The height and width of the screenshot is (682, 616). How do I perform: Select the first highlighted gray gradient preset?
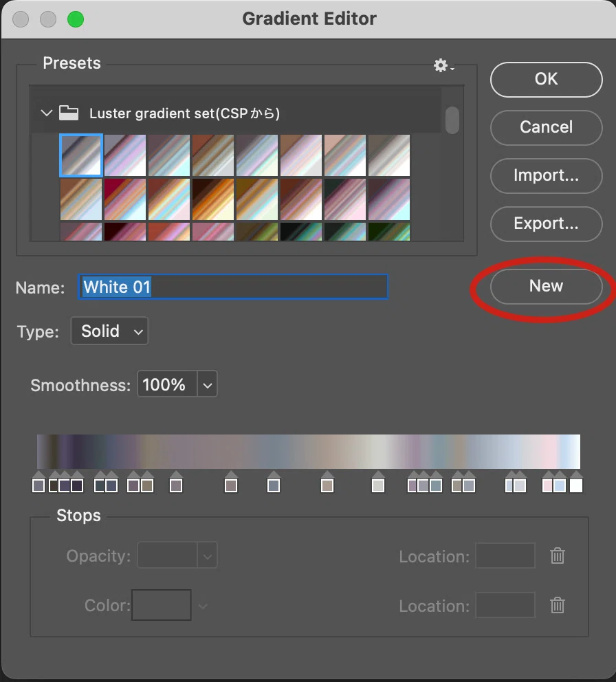(x=81, y=155)
